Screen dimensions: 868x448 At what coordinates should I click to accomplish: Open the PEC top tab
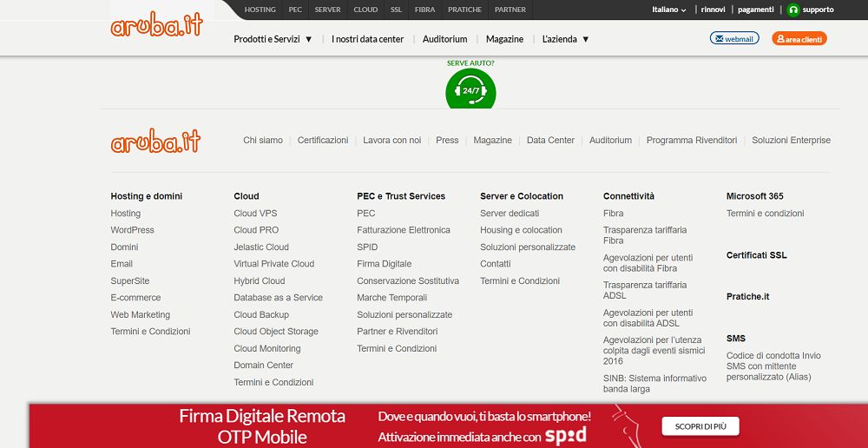295,10
